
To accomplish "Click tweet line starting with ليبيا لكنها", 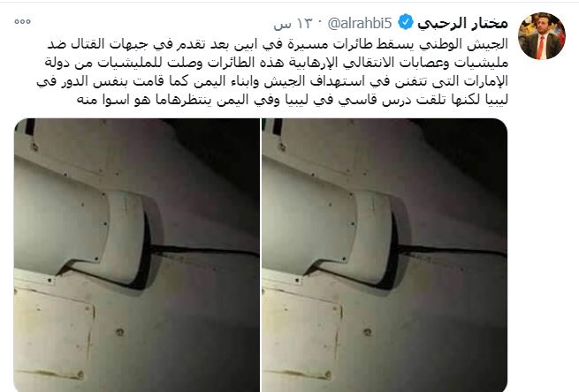I will tap(293, 100).
